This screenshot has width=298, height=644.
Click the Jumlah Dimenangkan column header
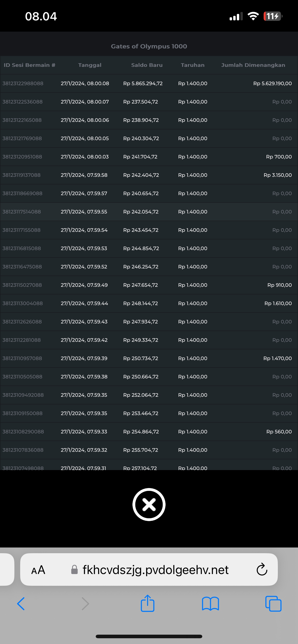[x=253, y=65]
